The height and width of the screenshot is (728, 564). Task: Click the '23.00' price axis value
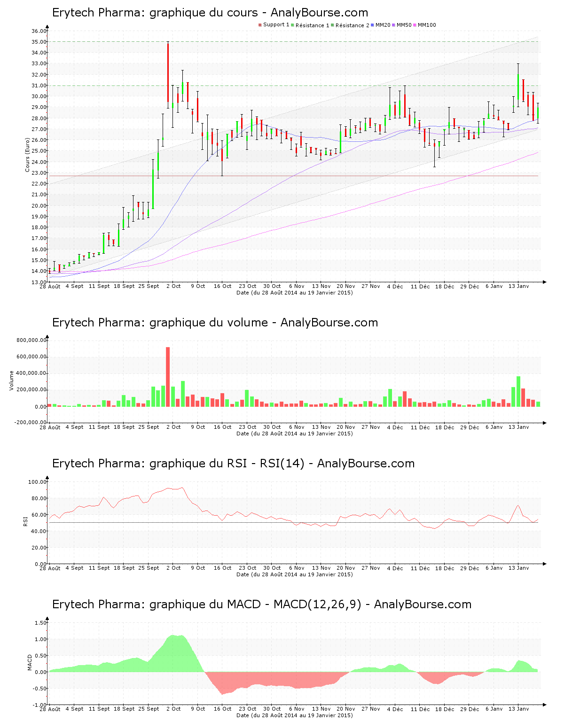pyautogui.click(x=39, y=173)
